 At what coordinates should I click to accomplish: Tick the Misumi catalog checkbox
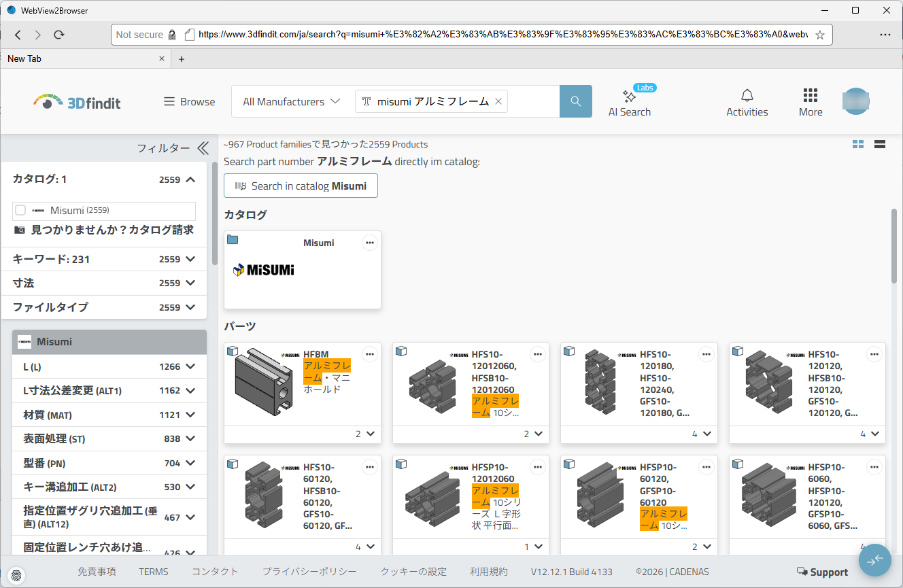[20, 211]
